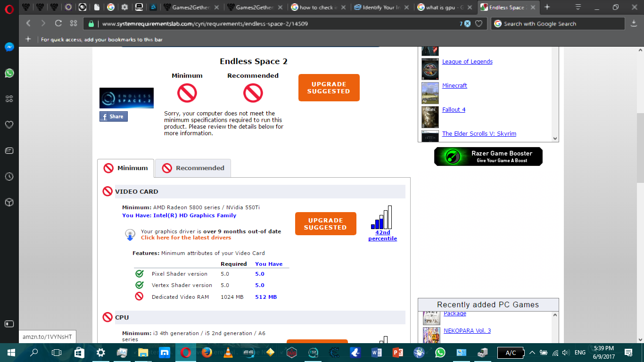644x362 pixels.
Task: Open the League of Legends link
Action: (x=467, y=62)
